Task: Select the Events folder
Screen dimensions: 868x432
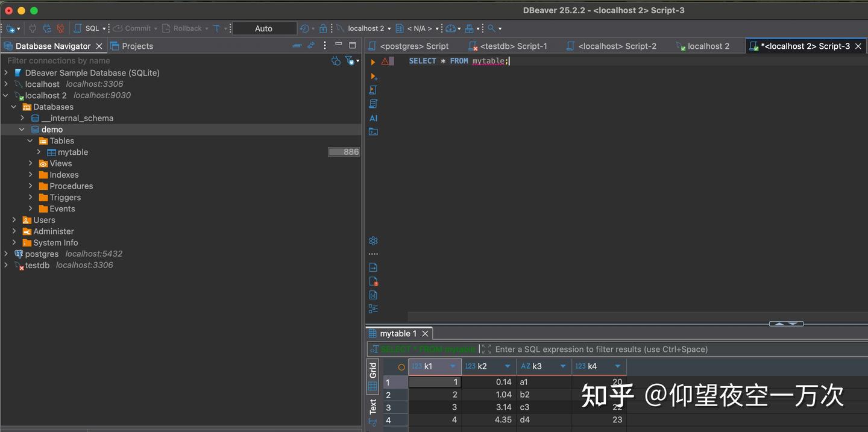Action: [62, 209]
